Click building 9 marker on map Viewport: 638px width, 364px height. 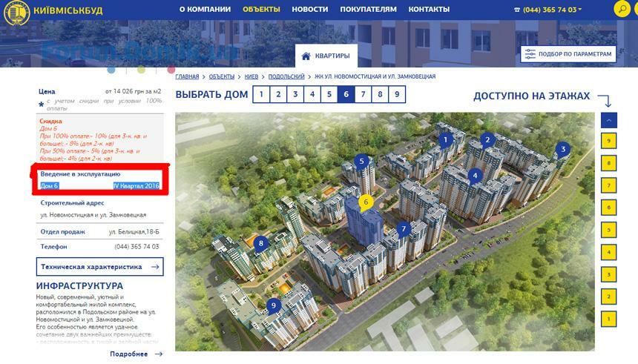274,305
